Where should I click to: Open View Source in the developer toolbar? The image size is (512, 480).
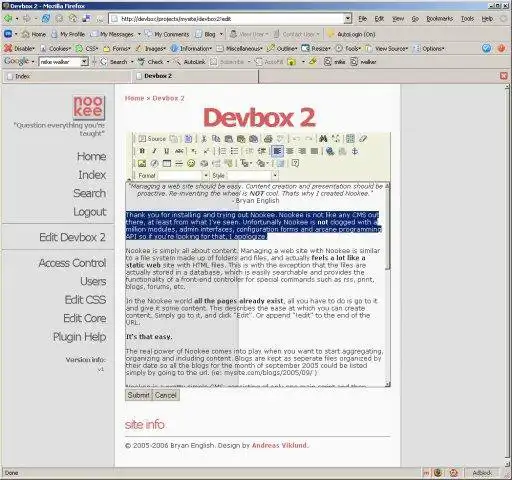point(386,49)
